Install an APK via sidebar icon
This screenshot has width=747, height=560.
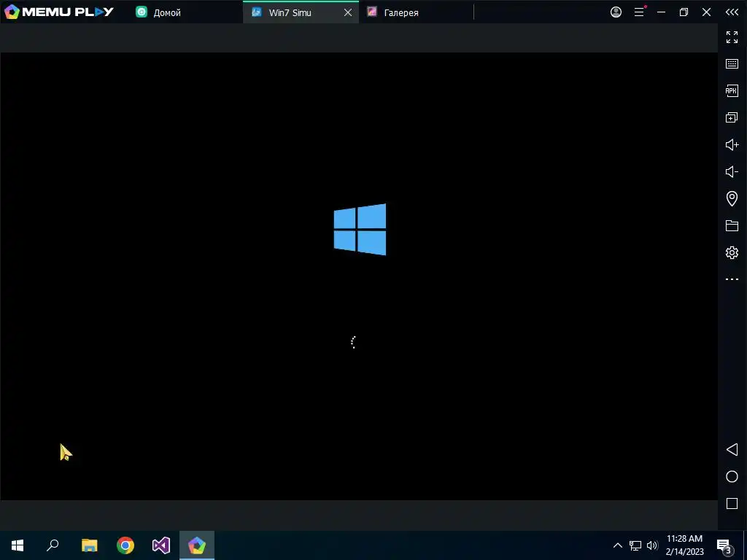point(732,90)
